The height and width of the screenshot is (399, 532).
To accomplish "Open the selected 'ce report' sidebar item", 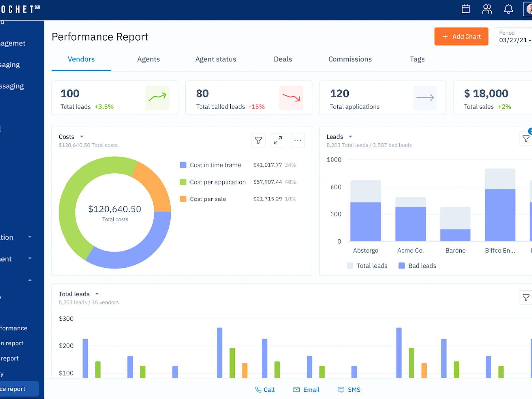I will 19,389.
